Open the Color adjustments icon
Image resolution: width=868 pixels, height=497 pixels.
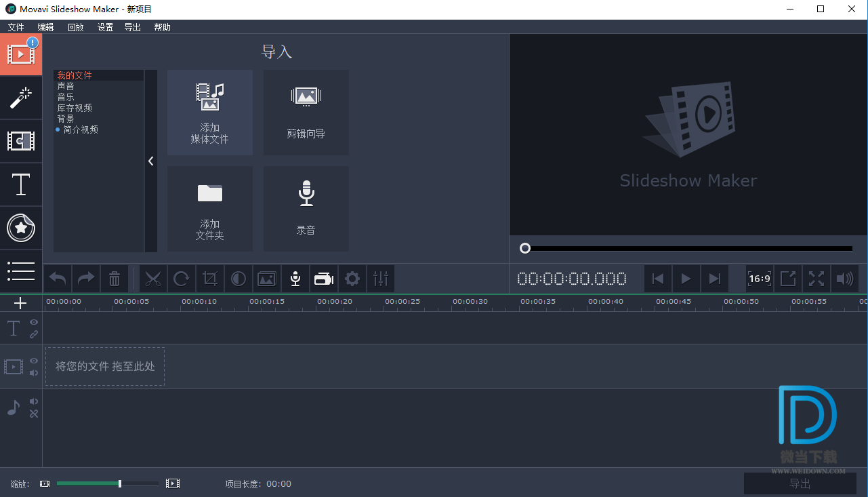[239, 279]
